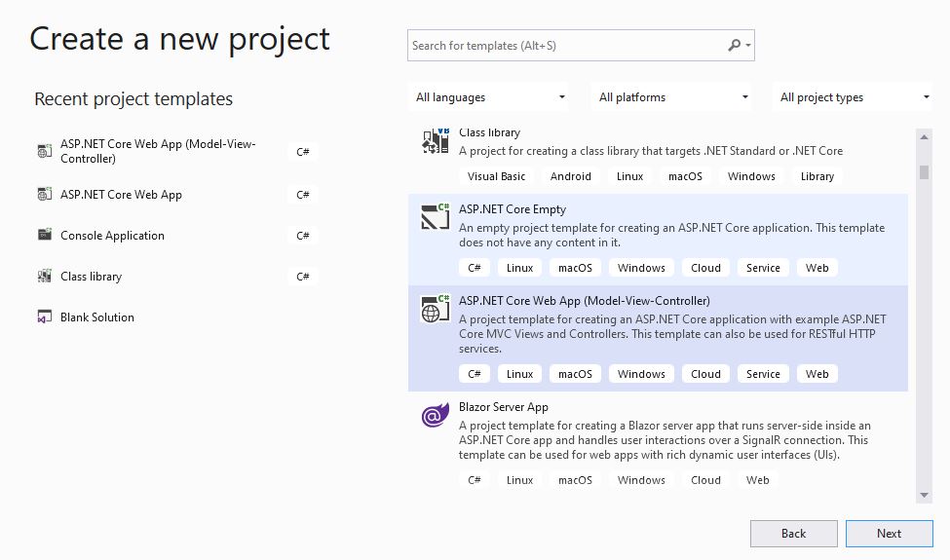
Task: Click the Console Application icon
Action: click(x=45, y=235)
